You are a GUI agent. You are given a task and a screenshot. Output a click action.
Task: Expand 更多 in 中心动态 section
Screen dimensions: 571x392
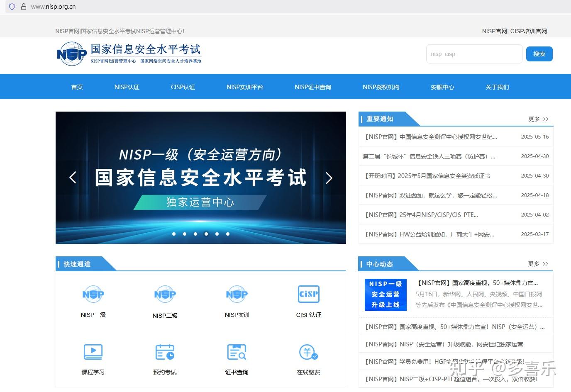click(538, 264)
